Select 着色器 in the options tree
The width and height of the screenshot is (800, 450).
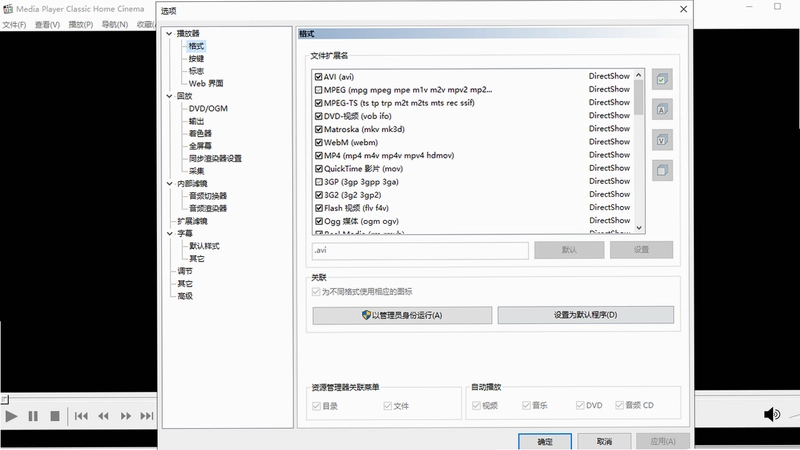pyautogui.click(x=200, y=133)
